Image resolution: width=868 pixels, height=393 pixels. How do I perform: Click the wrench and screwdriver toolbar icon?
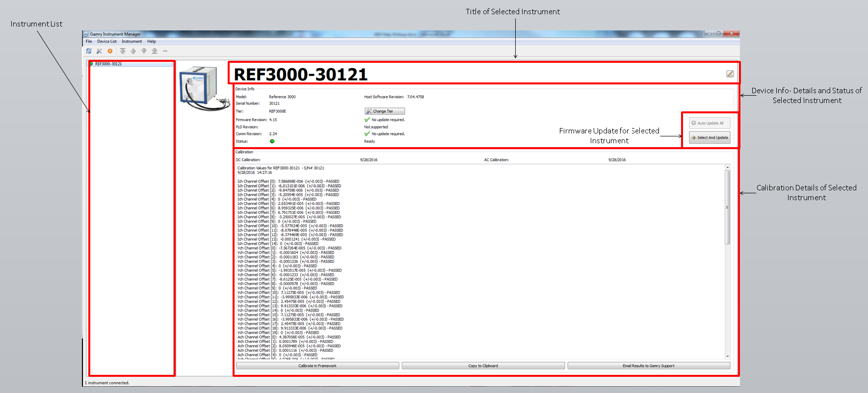(x=99, y=51)
